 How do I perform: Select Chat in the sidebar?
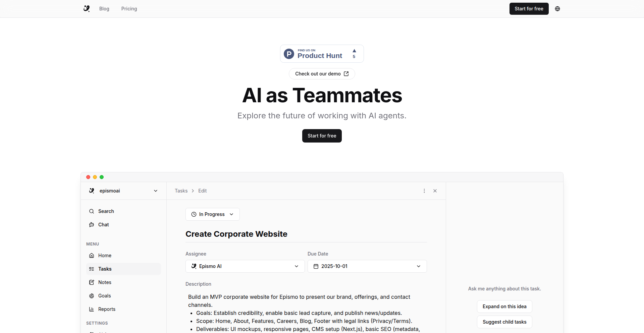(x=123, y=225)
